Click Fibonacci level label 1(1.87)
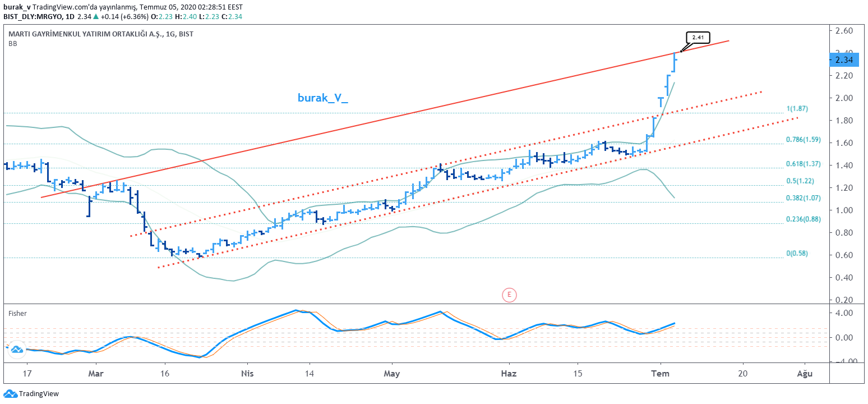 [796, 108]
